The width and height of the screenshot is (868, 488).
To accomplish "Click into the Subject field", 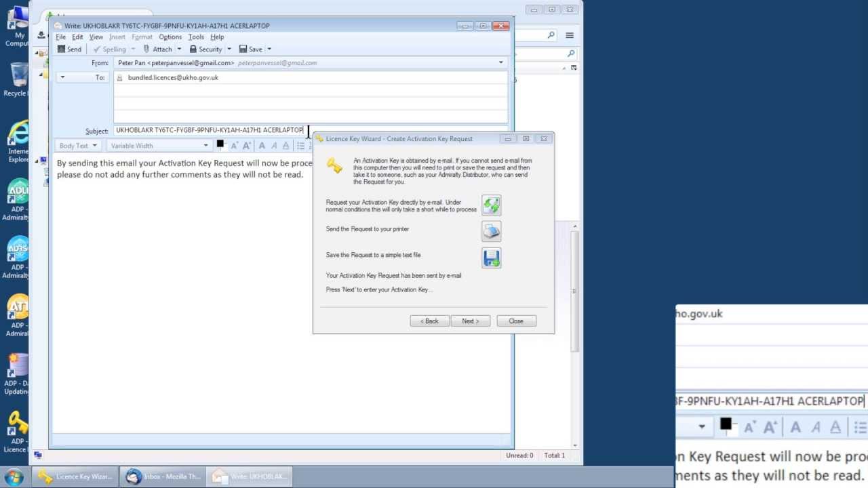I will point(311,130).
